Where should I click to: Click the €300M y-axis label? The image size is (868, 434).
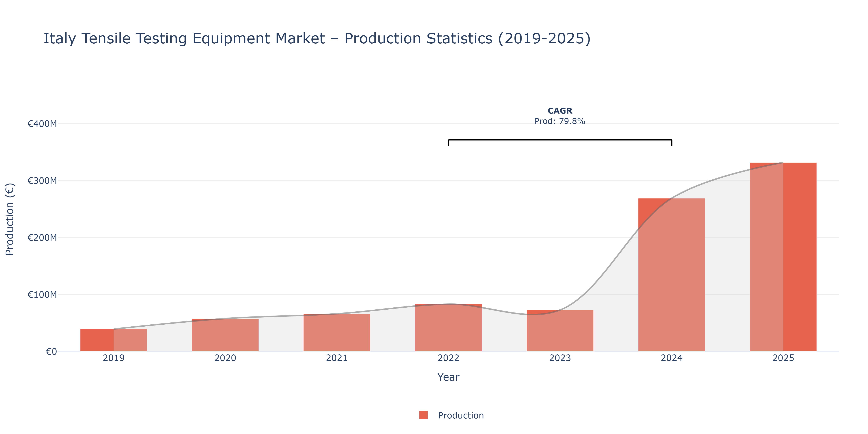(42, 181)
